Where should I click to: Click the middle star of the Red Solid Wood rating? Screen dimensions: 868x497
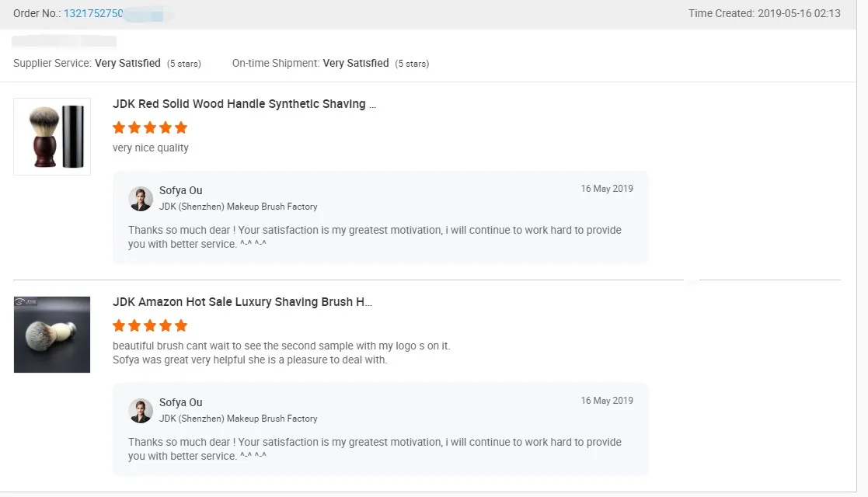[150, 127]
